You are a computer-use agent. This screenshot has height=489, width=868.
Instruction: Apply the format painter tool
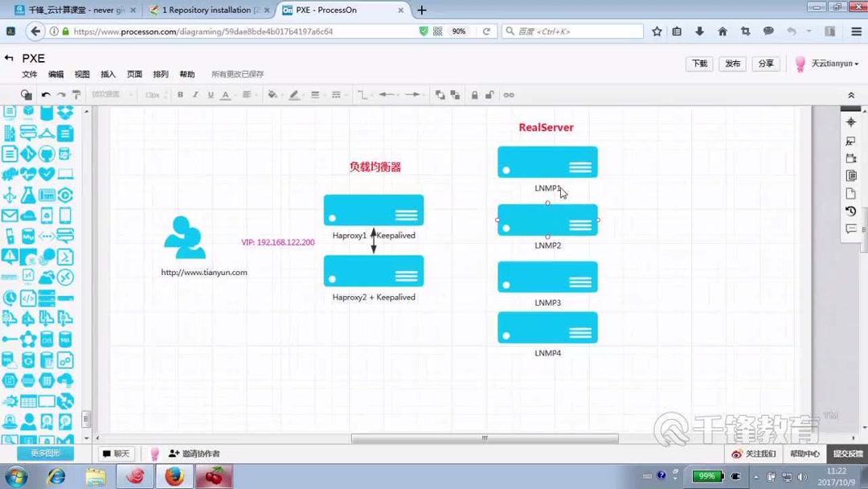[77, 94]
